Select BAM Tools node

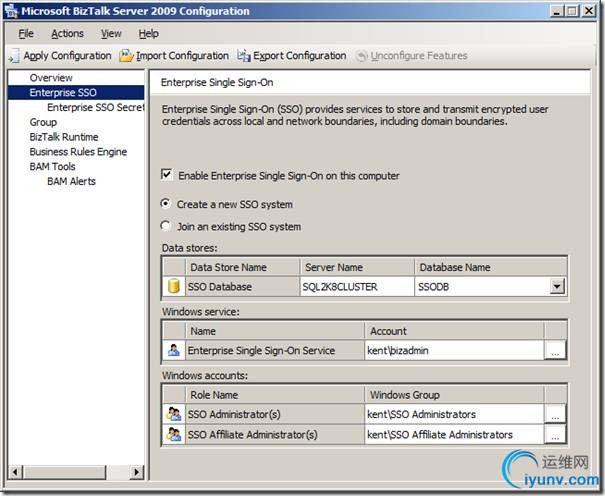(x=52, y=167)
